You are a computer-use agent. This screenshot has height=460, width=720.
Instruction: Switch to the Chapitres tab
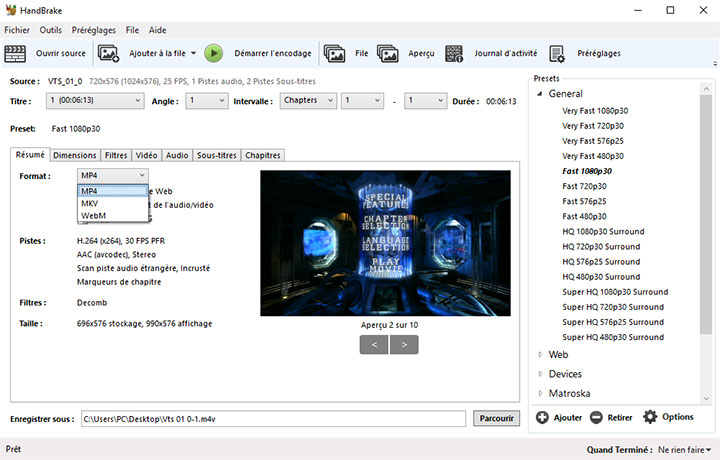263,155
